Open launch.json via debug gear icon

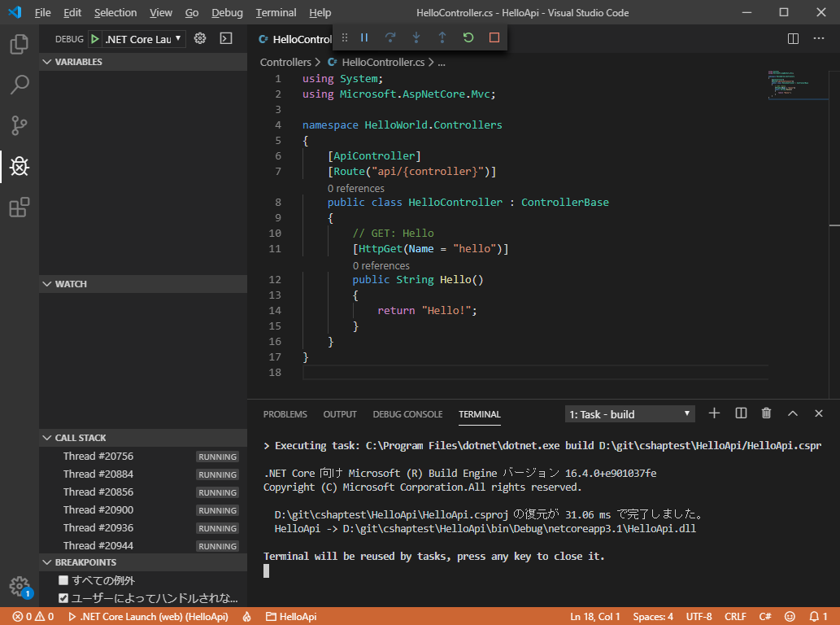point(200,38)
